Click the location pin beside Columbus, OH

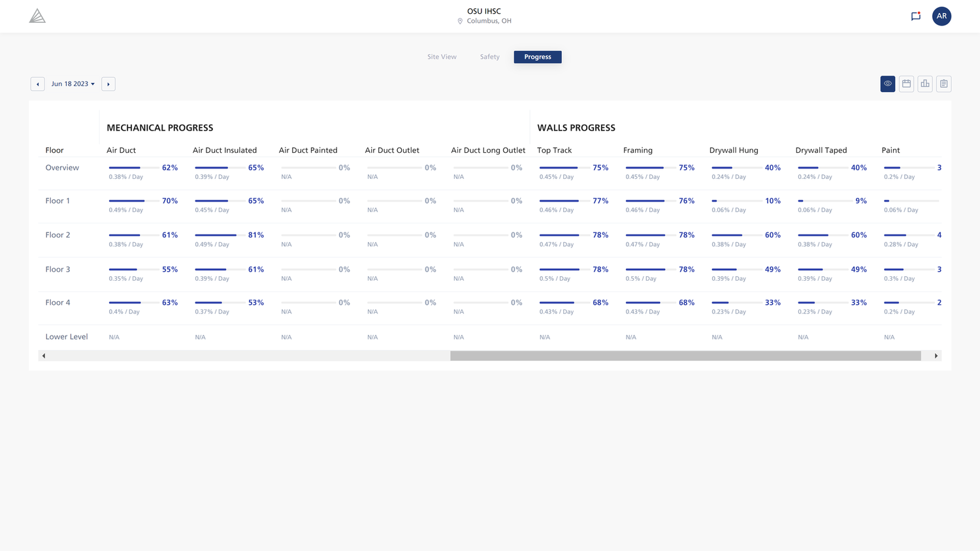459,21
